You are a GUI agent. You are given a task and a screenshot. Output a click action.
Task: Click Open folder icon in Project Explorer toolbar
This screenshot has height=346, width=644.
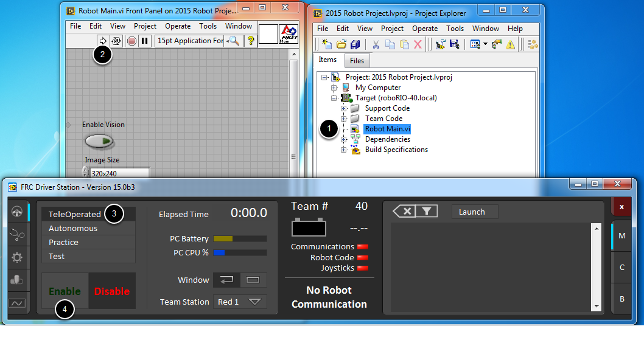(341, 44)
